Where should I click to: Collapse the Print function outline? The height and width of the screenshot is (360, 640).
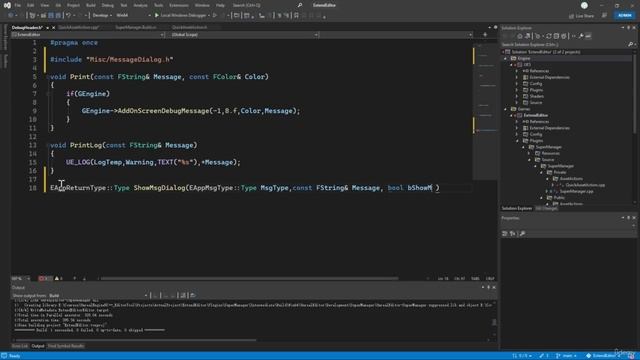pos(48,77)
